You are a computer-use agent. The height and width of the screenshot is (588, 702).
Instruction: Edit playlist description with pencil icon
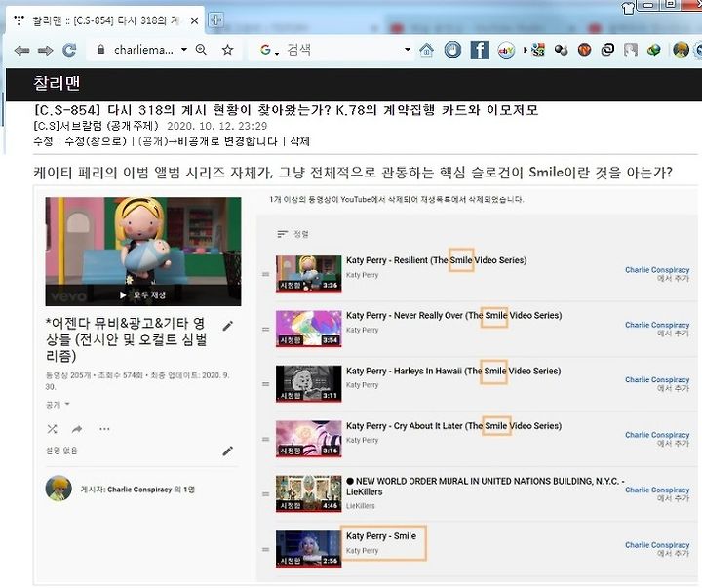click(x=228, y=451)
